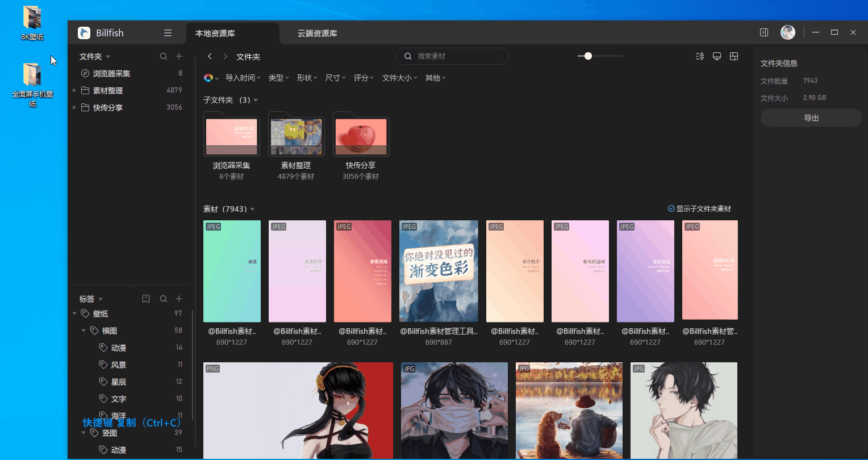Expand the 素材整理 folder tree item
Image resolution: width=868 pixels, height=460 pixels.
point(74,90)
